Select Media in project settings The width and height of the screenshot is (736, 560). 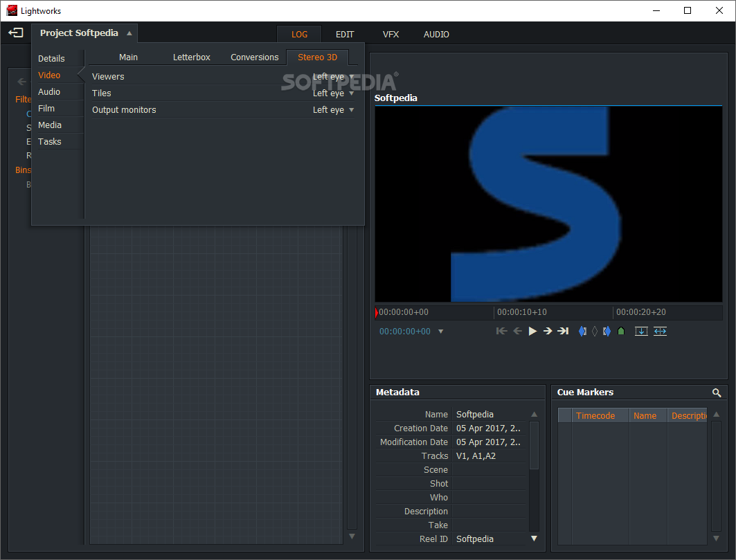49,125
